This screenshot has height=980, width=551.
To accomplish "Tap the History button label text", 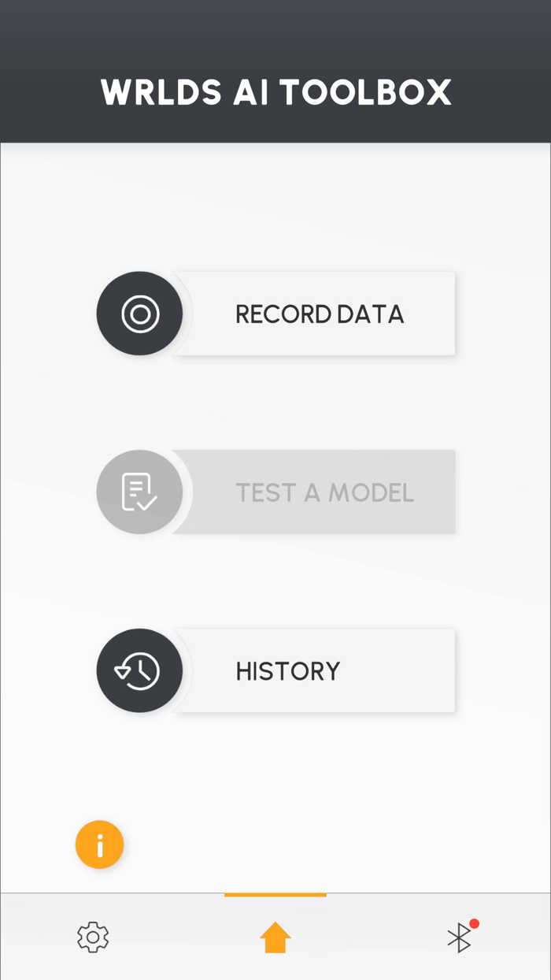I will (x=287, y=670).
